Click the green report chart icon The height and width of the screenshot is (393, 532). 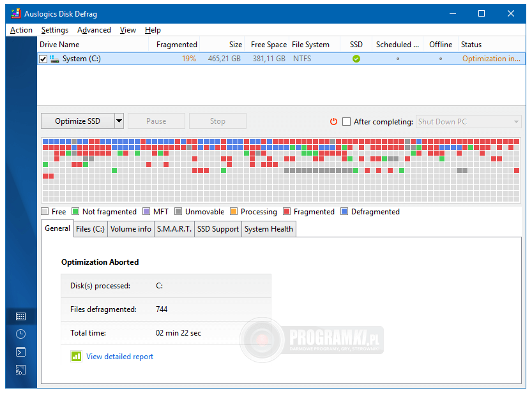(76, 357)
